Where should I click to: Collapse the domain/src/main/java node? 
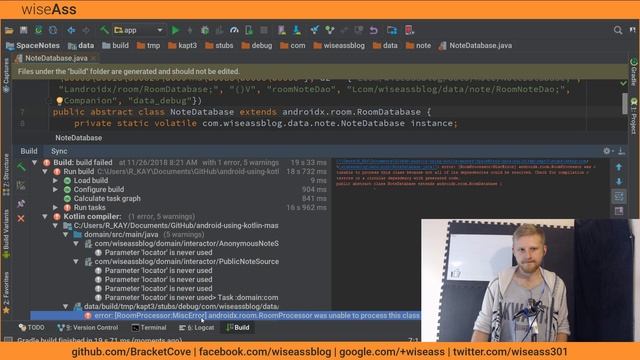66,234
